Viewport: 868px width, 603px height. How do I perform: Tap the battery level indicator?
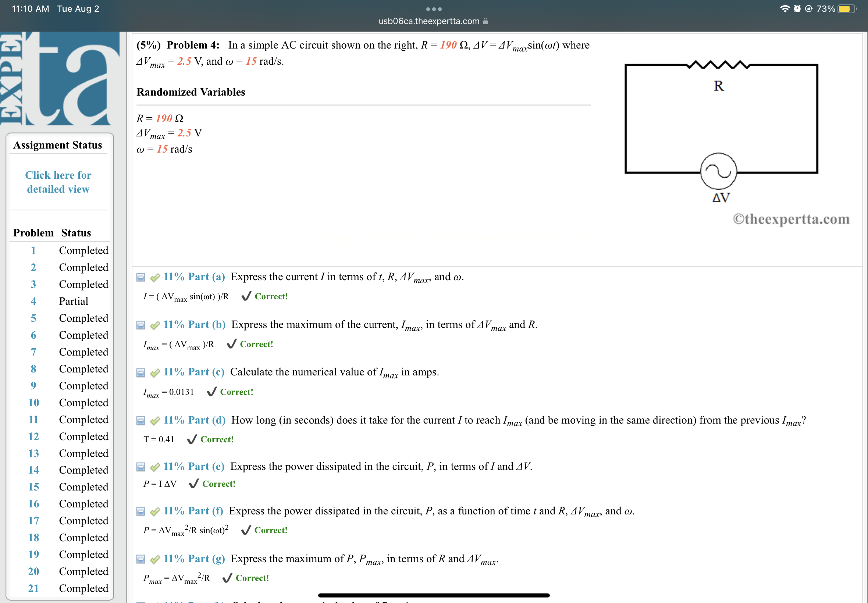tap(846, 8)
